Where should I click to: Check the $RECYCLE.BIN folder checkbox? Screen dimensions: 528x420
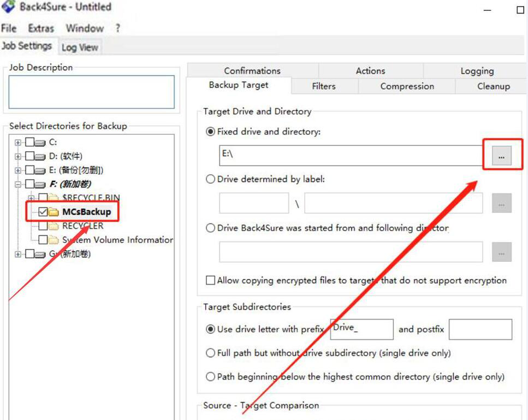pos(43,197)
